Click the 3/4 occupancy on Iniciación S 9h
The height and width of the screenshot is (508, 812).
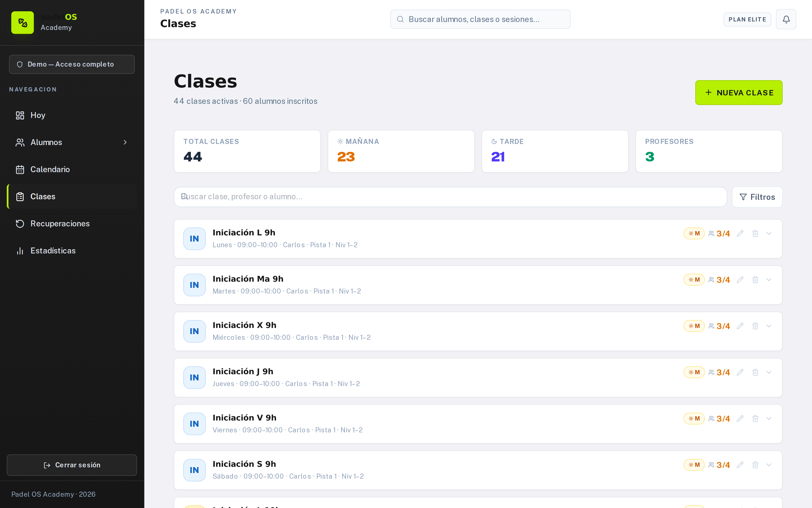719,465
